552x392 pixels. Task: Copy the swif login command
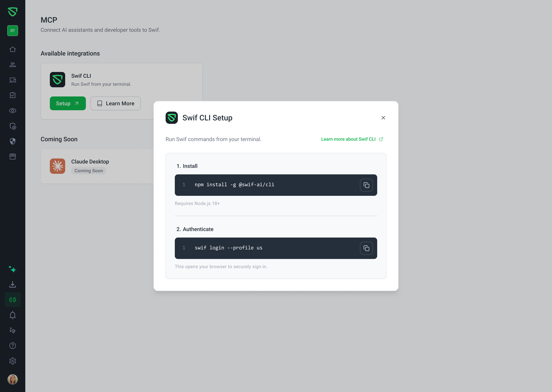click(366, 248)
